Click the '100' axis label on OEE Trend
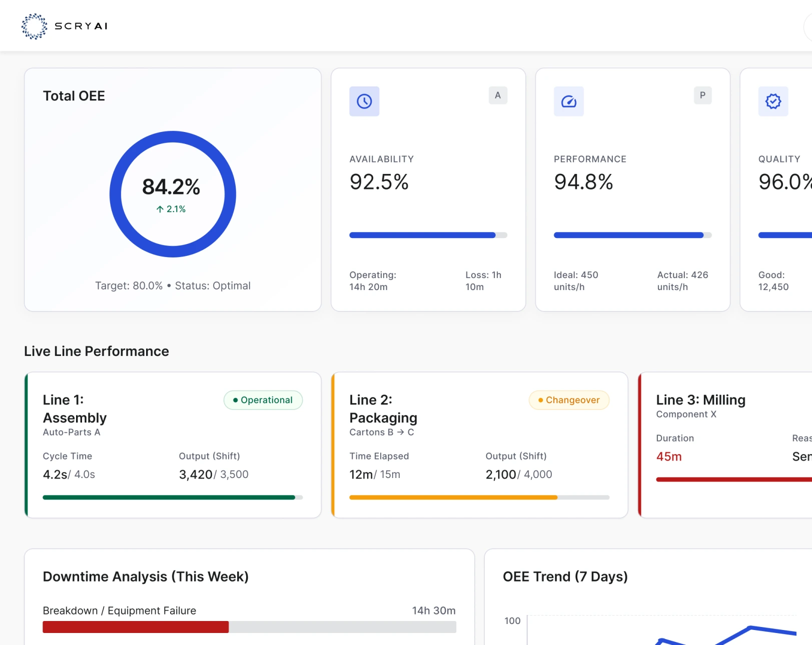The width and height of the screenshot is (812, 645). (x=512, y=620)
